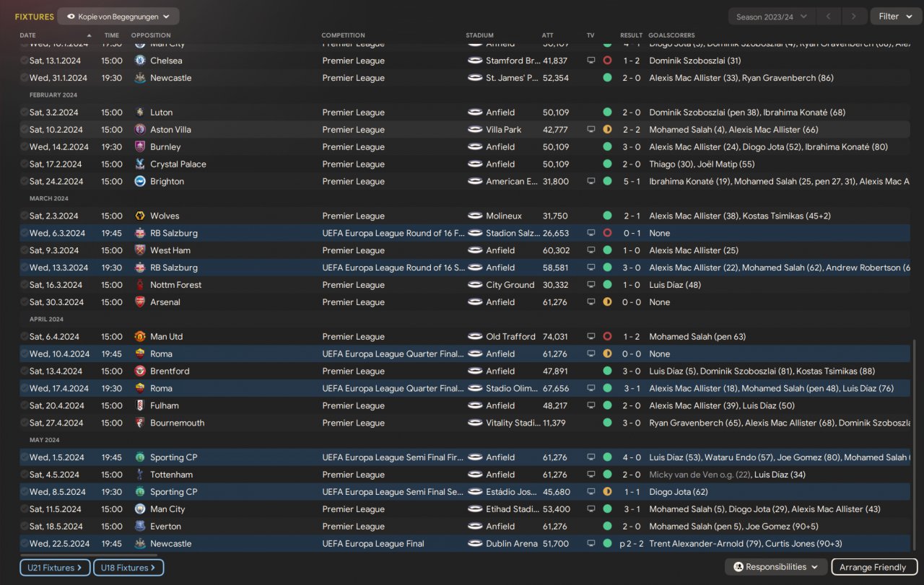Click the Time column header

[x=112, y=35]
